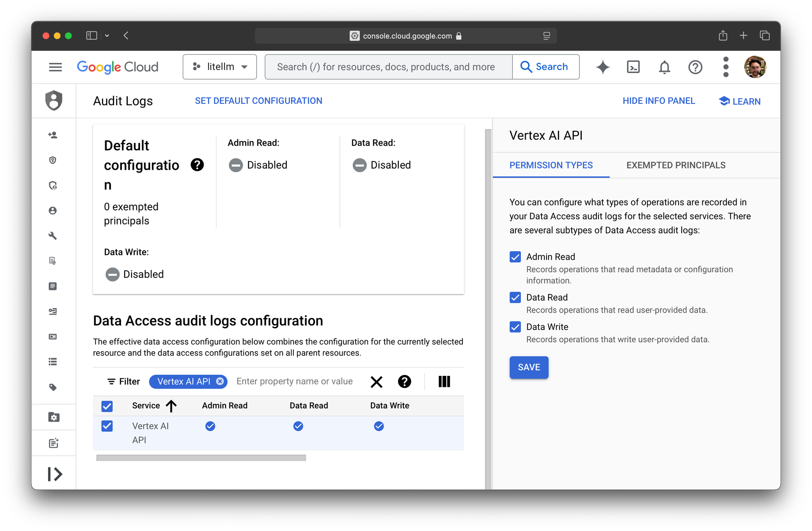Switch to the Exempted Principals tab
The width and height of the screenshot is (812, 531).
coord(676,165)
